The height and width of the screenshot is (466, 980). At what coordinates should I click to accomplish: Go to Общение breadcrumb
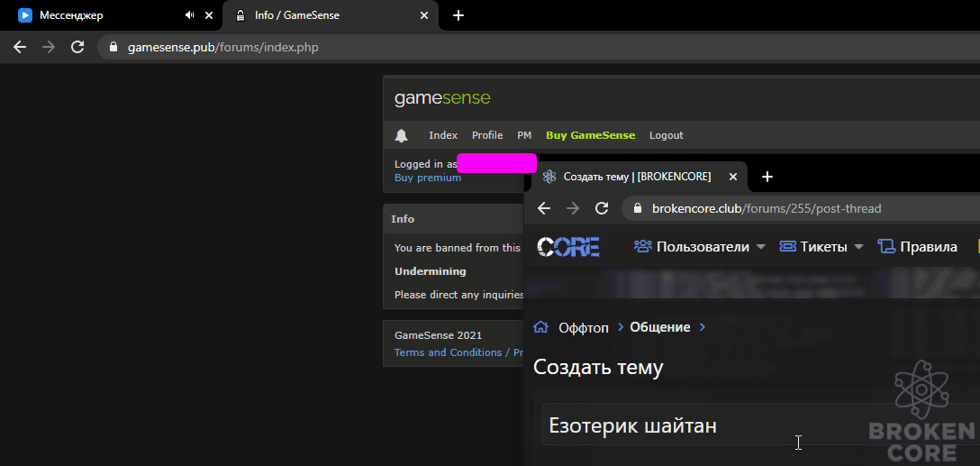660,327
